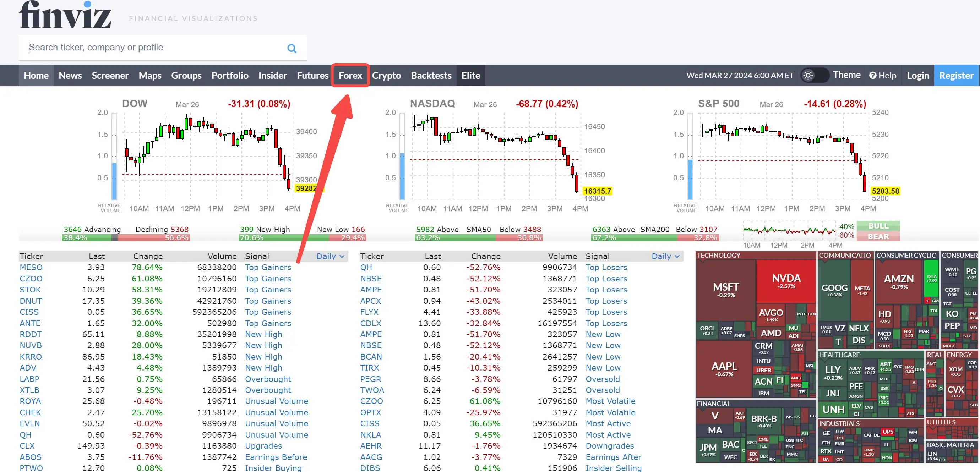Open the Screener menu item

click(x=110, y=75)
